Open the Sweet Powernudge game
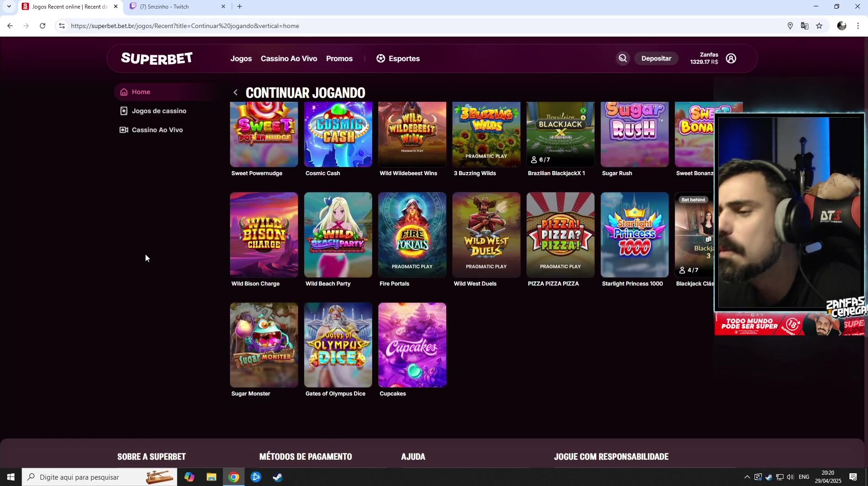868x486 pixels. click(x=264, y=134)
